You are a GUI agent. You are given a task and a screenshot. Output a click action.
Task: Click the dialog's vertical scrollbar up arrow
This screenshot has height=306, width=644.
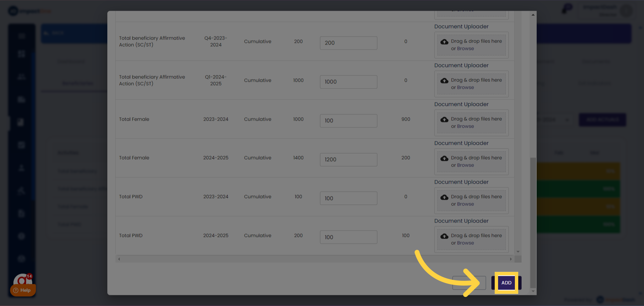533,15
